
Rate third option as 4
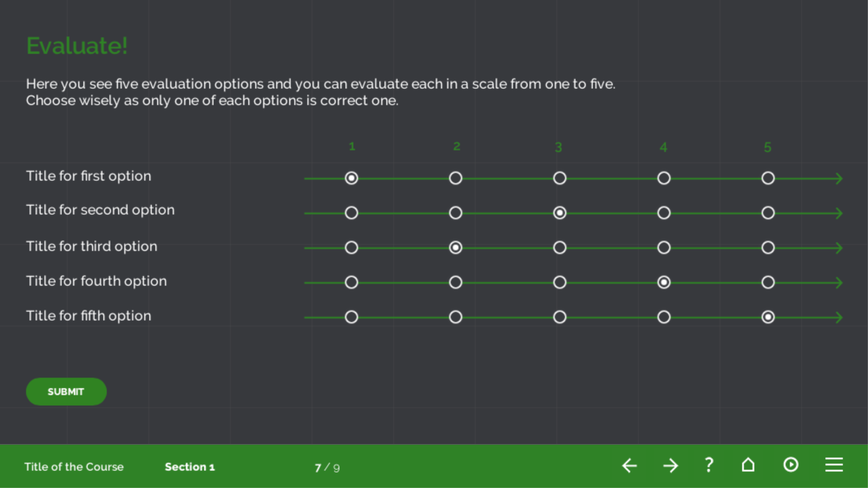(x=664, y=247)
